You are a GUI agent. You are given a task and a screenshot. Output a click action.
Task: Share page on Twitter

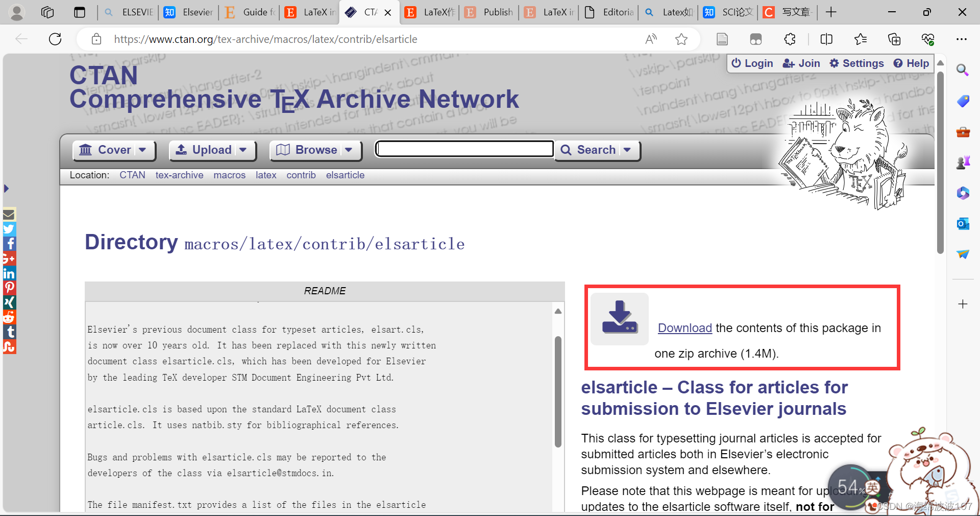click(x=9, y=229)
